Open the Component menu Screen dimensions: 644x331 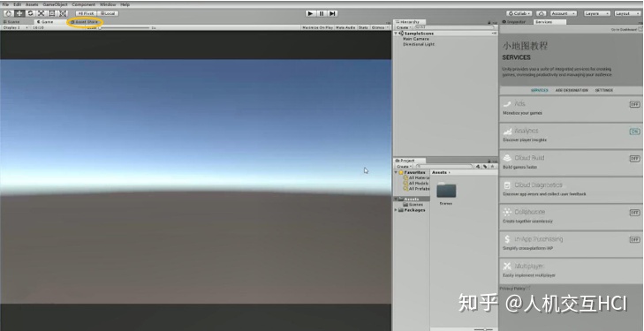[x=84, y=4]
